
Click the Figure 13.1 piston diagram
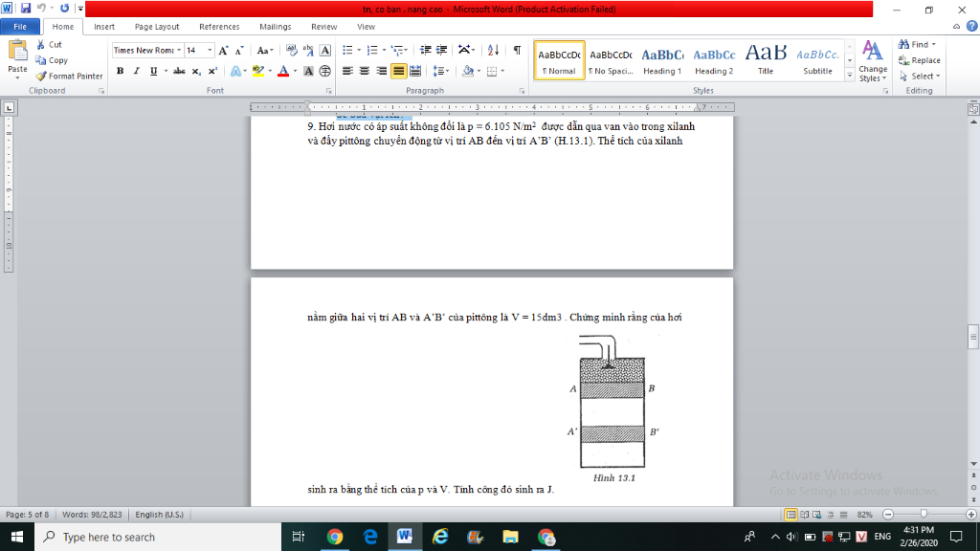pyautogui.click(x=613, y=409)
